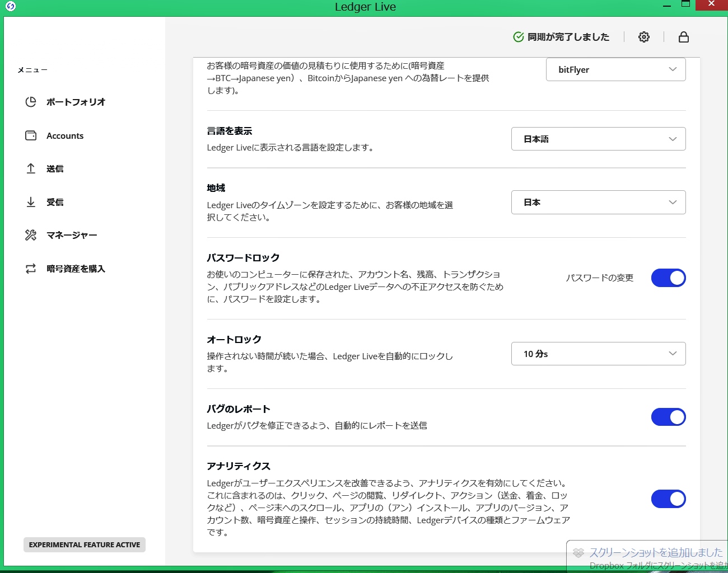Image resolution: width=728 pixels, height=573 pixels.
Task: Click the Ledger Live logo in title bar
Action: [x=10, y=6]
